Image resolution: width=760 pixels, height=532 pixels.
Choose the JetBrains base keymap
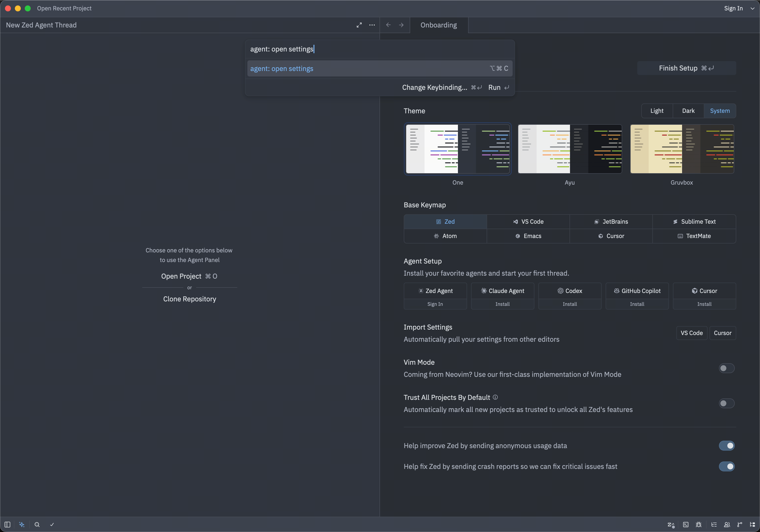coord(611,221)
